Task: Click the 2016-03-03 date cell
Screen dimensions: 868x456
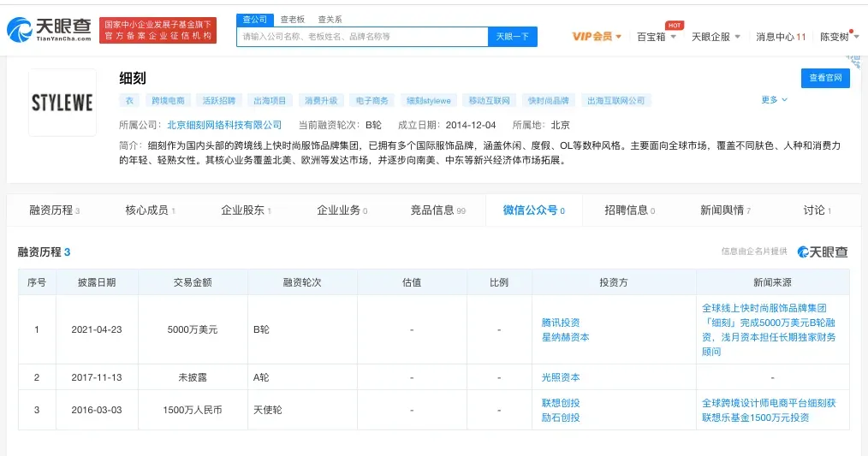Action: (97, 410)
